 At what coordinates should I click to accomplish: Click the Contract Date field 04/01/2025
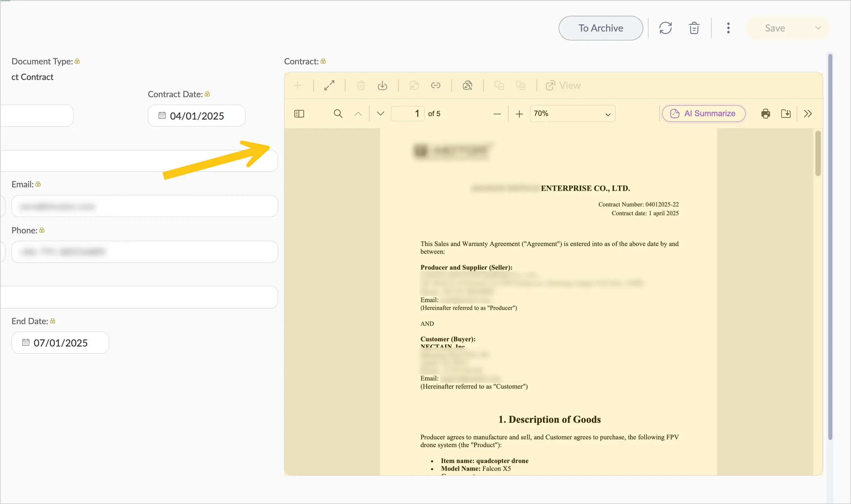pos(196,116)
